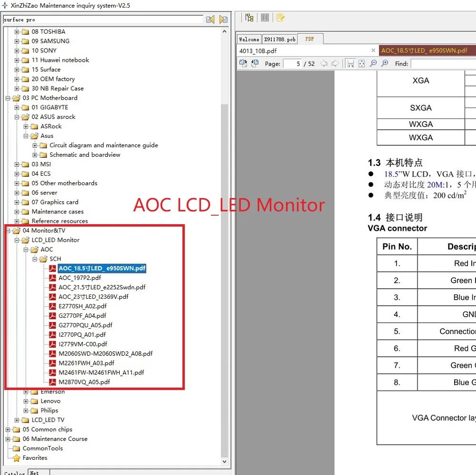This screenshot has height=475, width=476.
Task: Select the PDF tab
Action: click(310, 39)
